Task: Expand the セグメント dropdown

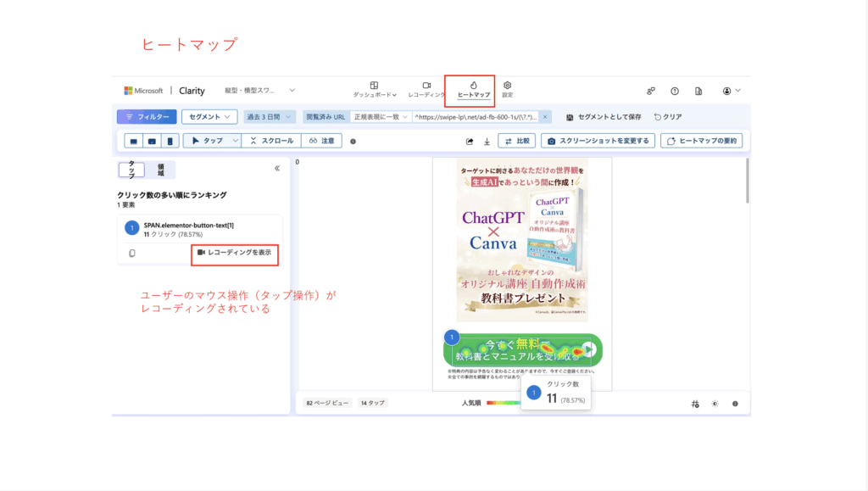Action: tap(209, 117)
